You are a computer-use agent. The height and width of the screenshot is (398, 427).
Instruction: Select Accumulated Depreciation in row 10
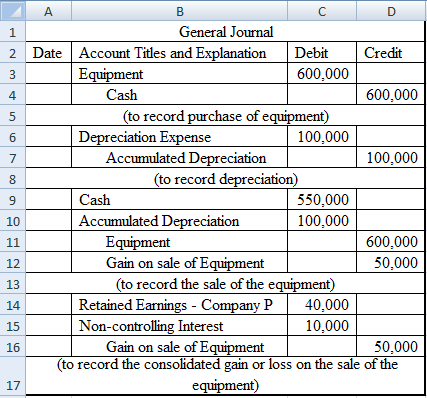coord(180,221)
